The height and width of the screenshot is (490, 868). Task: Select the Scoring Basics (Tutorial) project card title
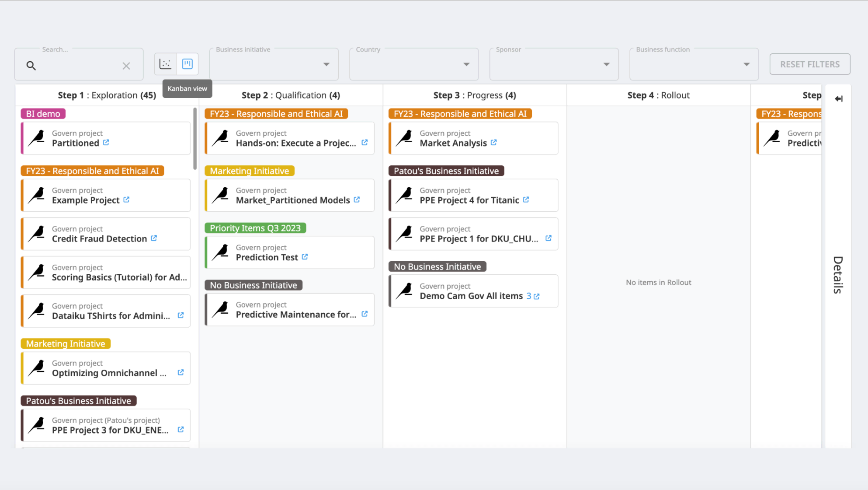point(119,277)
